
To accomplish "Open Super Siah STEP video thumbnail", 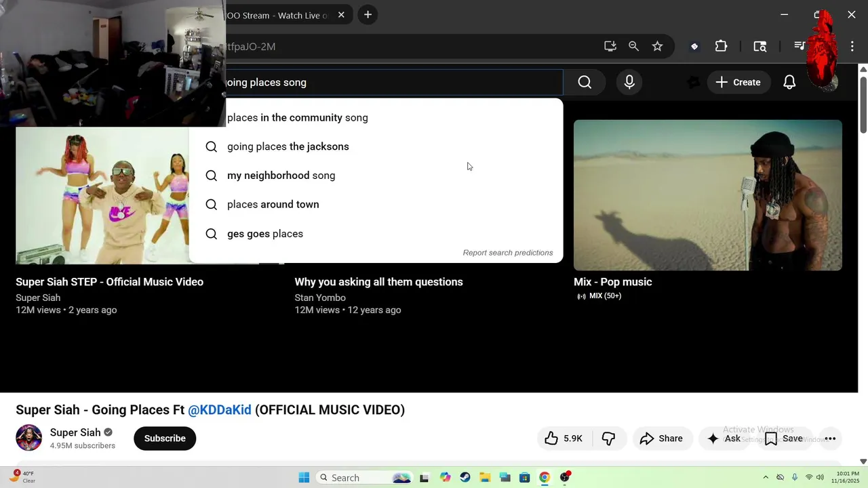I will coord(102,196).
